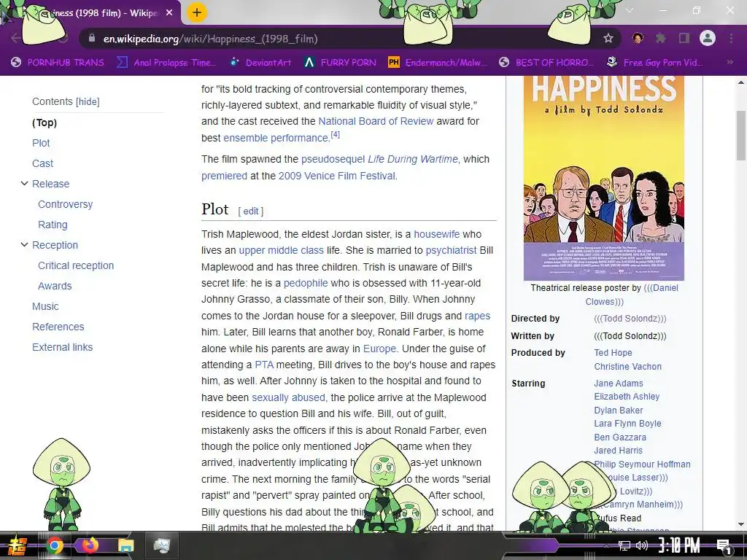Open the pseudosequel link
This screenshot has height=560, width=747.
[333, 159]
